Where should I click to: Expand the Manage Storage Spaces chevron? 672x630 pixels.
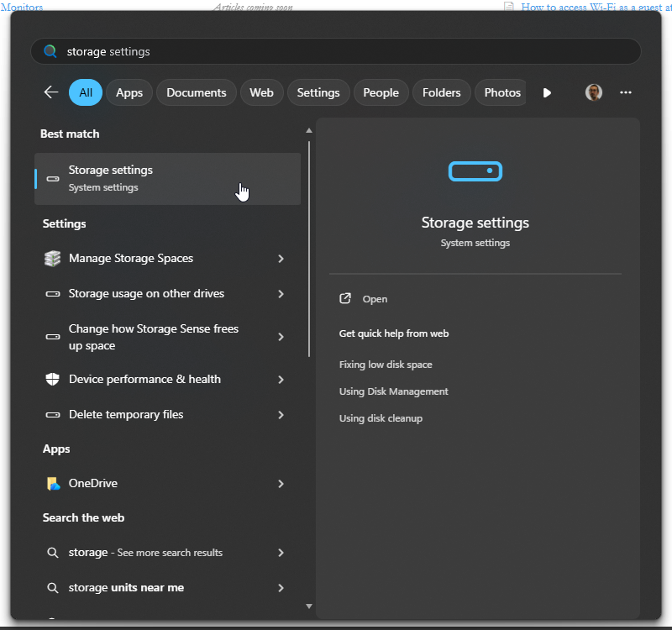pyautogui.click(x=281, y=259)
